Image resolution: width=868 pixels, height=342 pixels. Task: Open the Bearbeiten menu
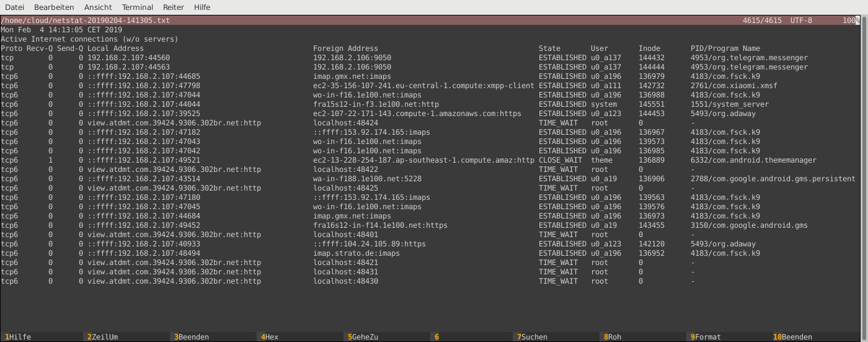coord(54,7)
